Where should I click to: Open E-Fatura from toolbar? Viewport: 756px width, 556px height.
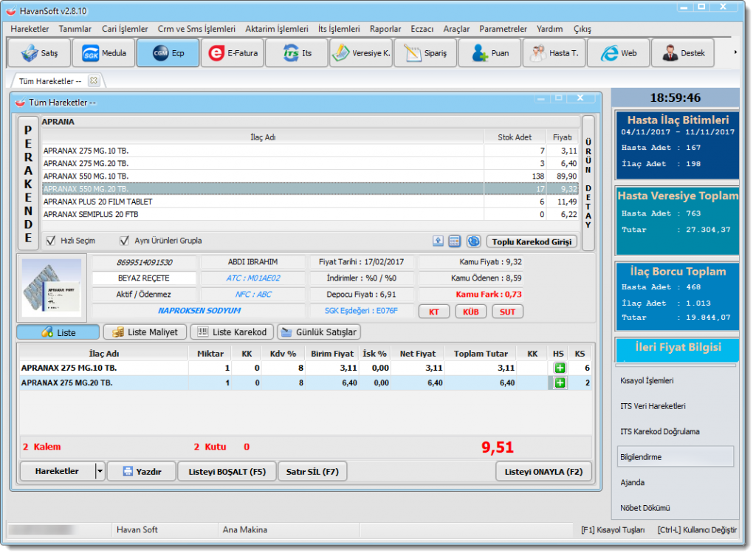(232, 53)
